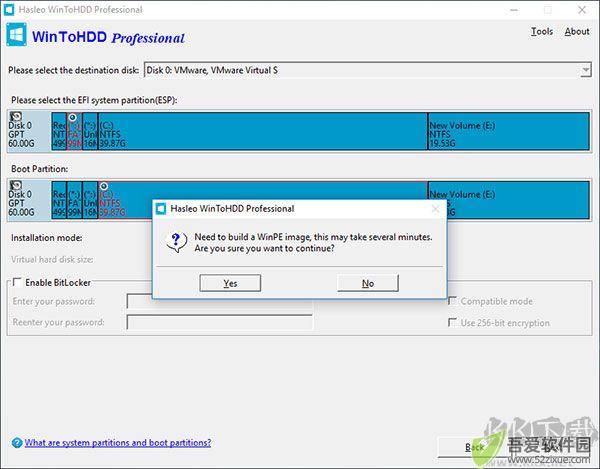Viewport: 600px width, 469px height.
Task: Toggle Use 256-bit encryption checkbox
Action: (452, 322)
